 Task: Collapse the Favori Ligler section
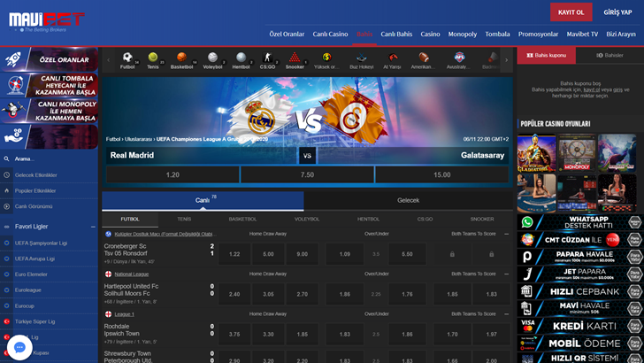(x=93, y=227)
